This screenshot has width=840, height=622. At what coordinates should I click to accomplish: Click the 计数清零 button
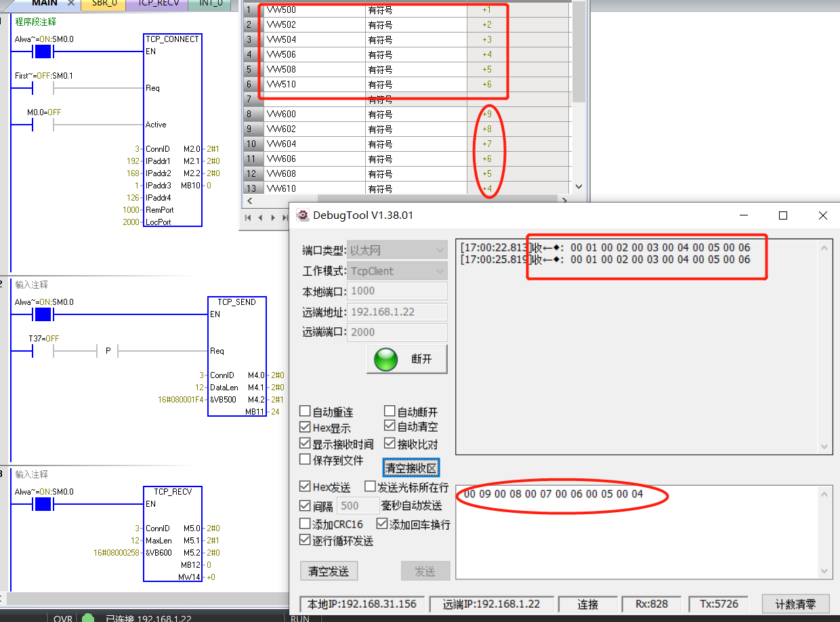click(x=796, y=603)
